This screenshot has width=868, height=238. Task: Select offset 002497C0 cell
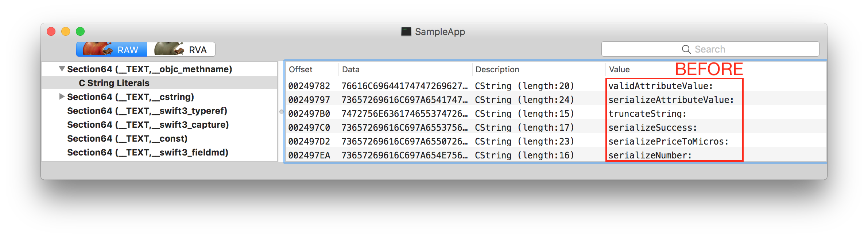(309, 127)
